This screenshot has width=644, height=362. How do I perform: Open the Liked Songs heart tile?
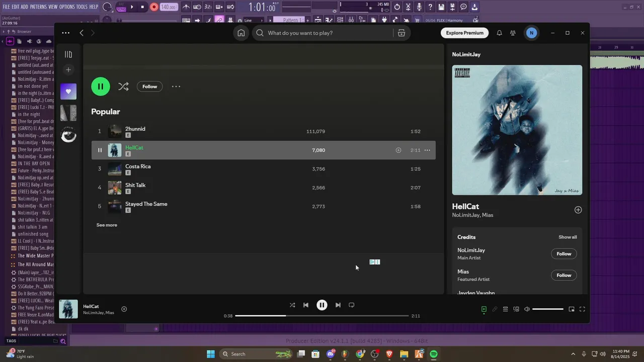click(68, 92)
